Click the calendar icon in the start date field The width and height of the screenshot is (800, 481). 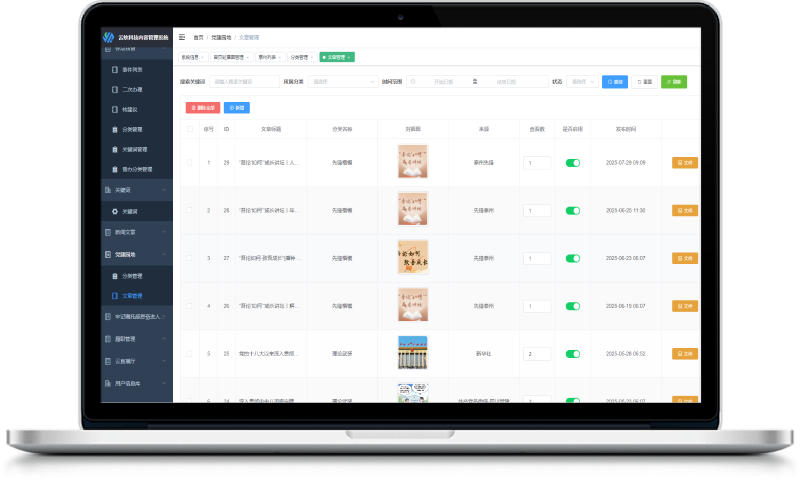pyautogui.click(x=413, y=82)
